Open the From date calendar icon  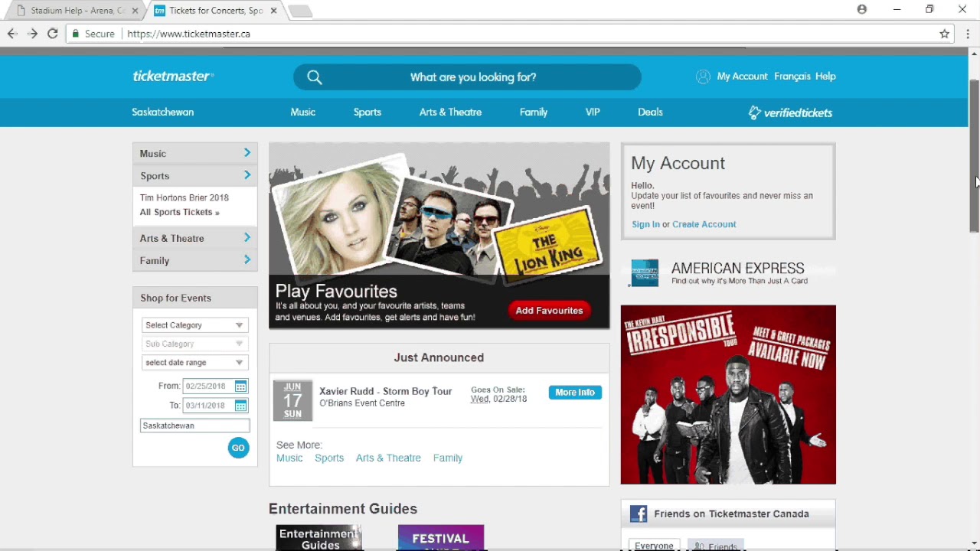click(x=240, y=386)
